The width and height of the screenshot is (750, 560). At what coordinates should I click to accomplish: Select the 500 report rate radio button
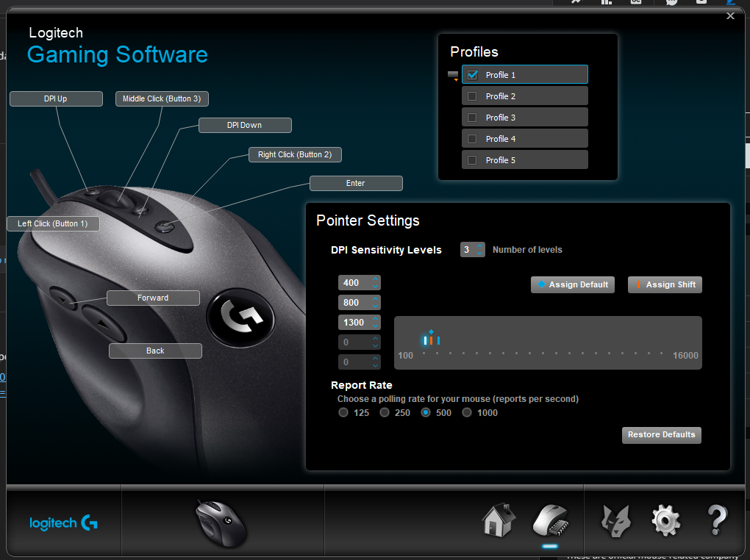pyautogui.click(x=426, y=412)
